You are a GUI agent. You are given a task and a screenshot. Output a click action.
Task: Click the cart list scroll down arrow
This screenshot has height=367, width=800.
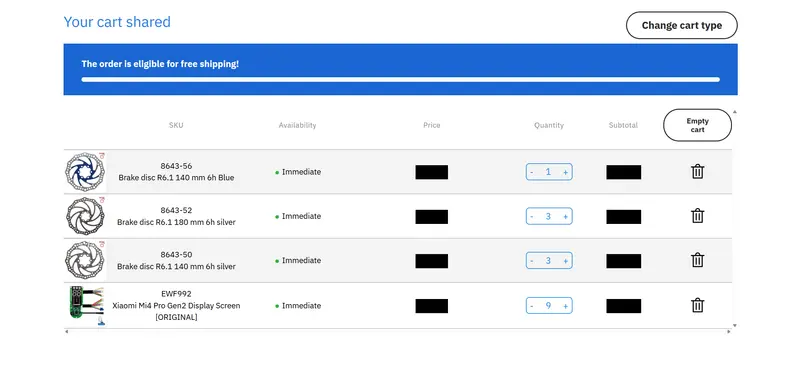tap(735, 325)
